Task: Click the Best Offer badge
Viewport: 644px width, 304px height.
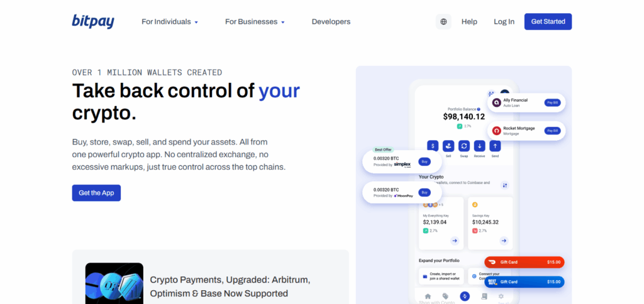Action: click(382, 149)
